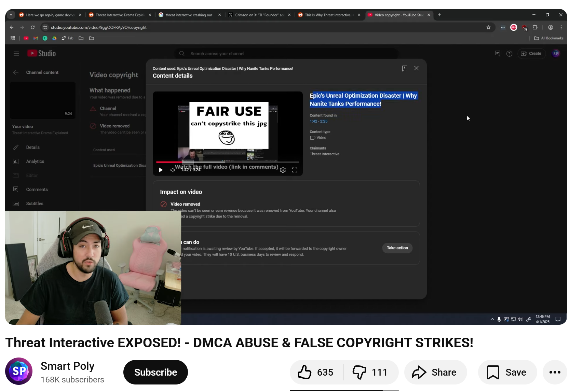570x392 pixels.
Task: Click the Adblock Plus extension icon
Action: tap(514, 27)
